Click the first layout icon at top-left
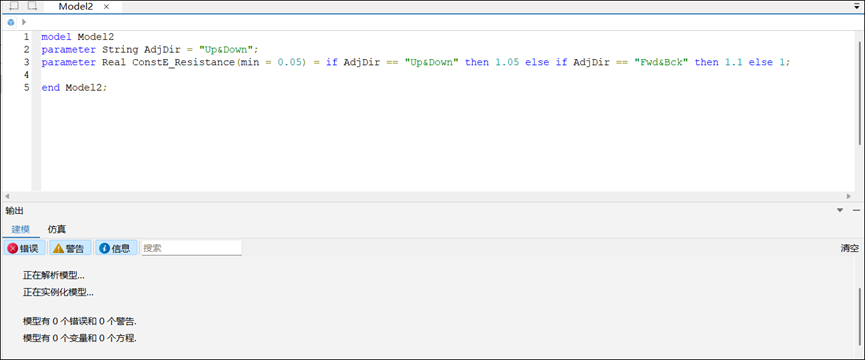Viewport: 865px width, 360px height. coord(14,6)
